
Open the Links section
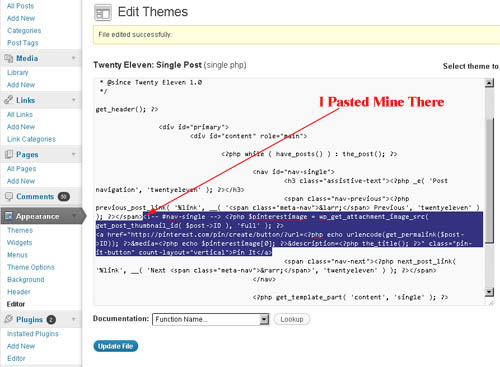pos(25,100)
